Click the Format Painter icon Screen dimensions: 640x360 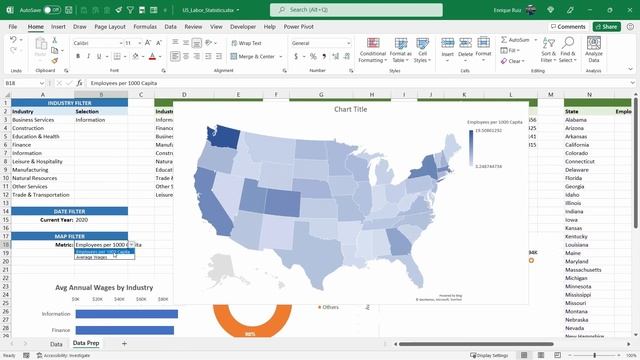click(x=55, y=60)
